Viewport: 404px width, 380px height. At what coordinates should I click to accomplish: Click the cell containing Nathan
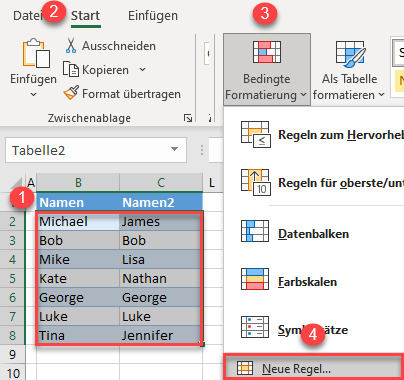click(x=161, y=278)
